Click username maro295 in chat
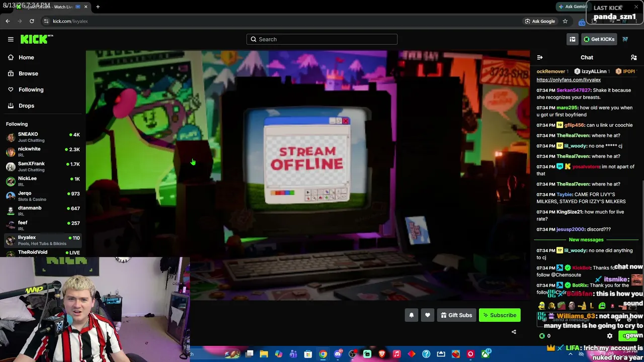Viewport: 644px width, 362px height. click(567, 108)
